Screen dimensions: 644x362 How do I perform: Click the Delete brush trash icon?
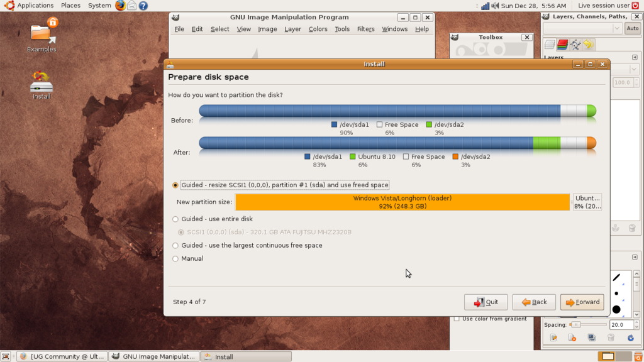[x=611, y=337]
